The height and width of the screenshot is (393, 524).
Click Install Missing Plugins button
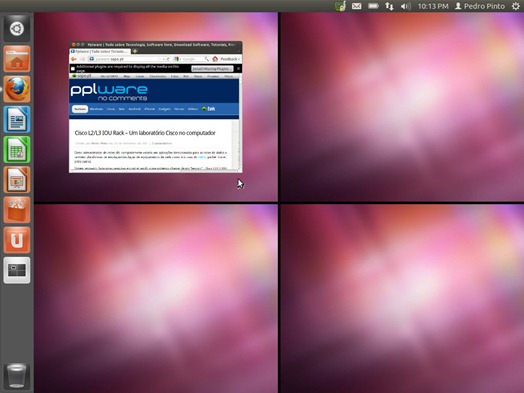tap(212, 69)
